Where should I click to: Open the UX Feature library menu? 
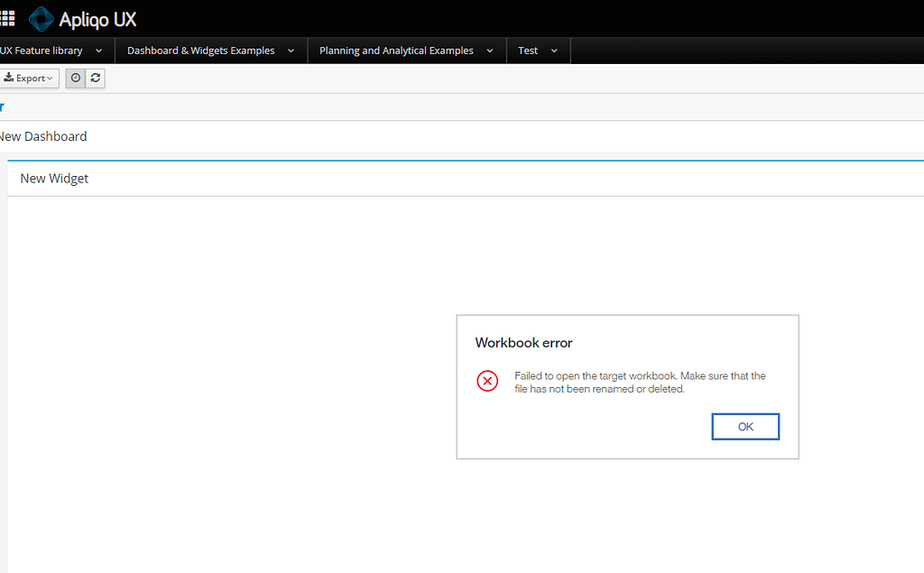click(x=42, y=51)
